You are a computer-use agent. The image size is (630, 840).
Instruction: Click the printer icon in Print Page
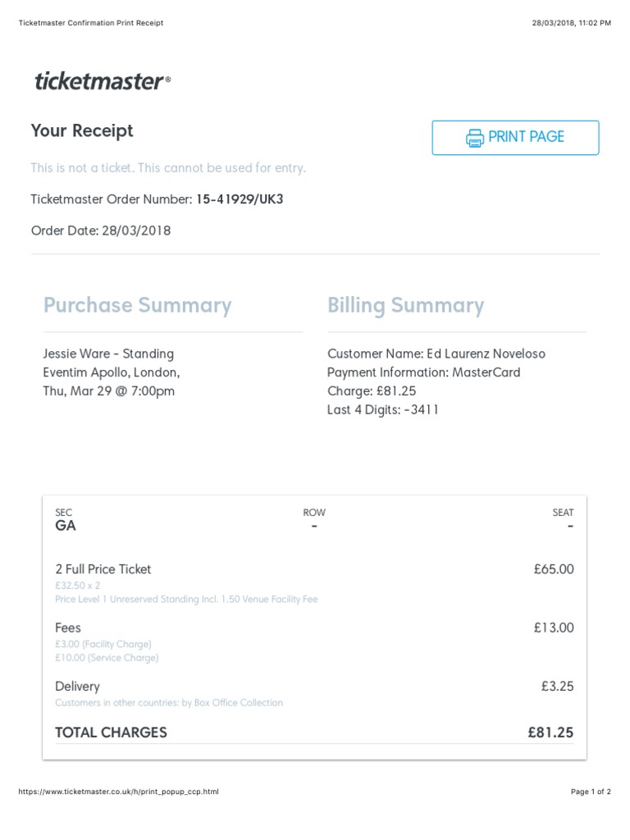click(475, 138)
